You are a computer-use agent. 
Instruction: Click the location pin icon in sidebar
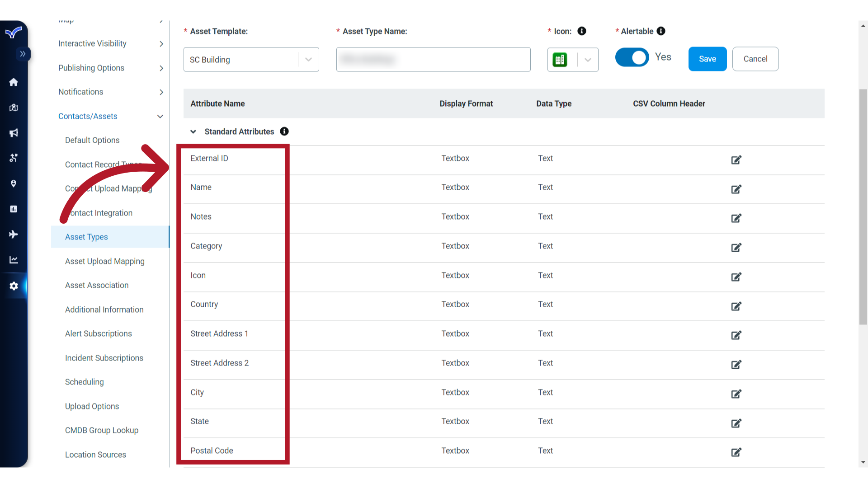(x=14, y=183)
